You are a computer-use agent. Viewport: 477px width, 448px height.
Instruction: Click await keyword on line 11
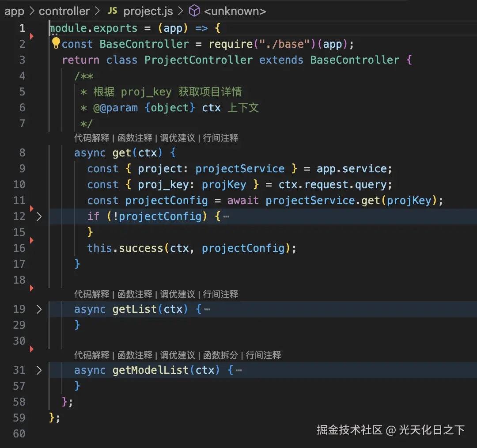[x=243, y=201]
